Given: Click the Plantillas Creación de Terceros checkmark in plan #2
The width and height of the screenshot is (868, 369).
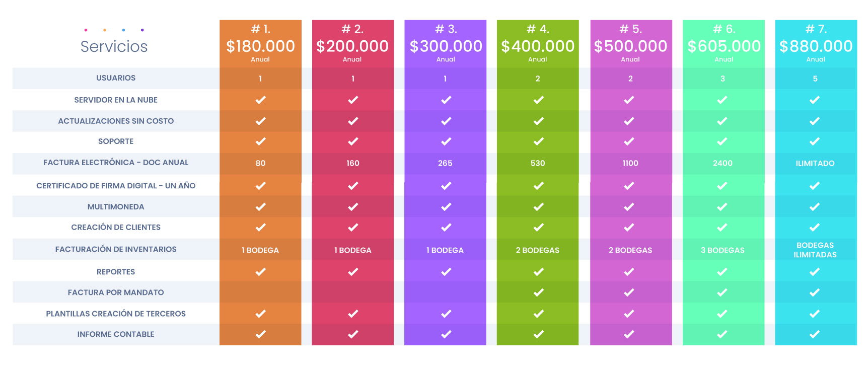Looking at the screenshot, I should click(x=353, y=314).
